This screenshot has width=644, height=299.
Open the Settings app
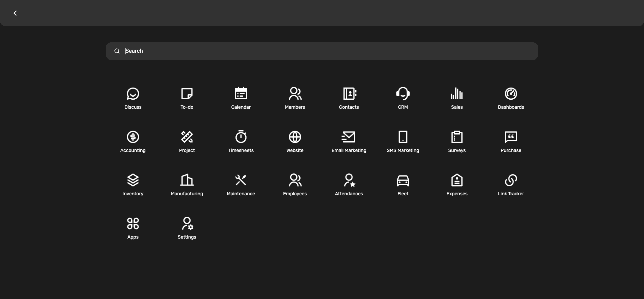[187, 228]
